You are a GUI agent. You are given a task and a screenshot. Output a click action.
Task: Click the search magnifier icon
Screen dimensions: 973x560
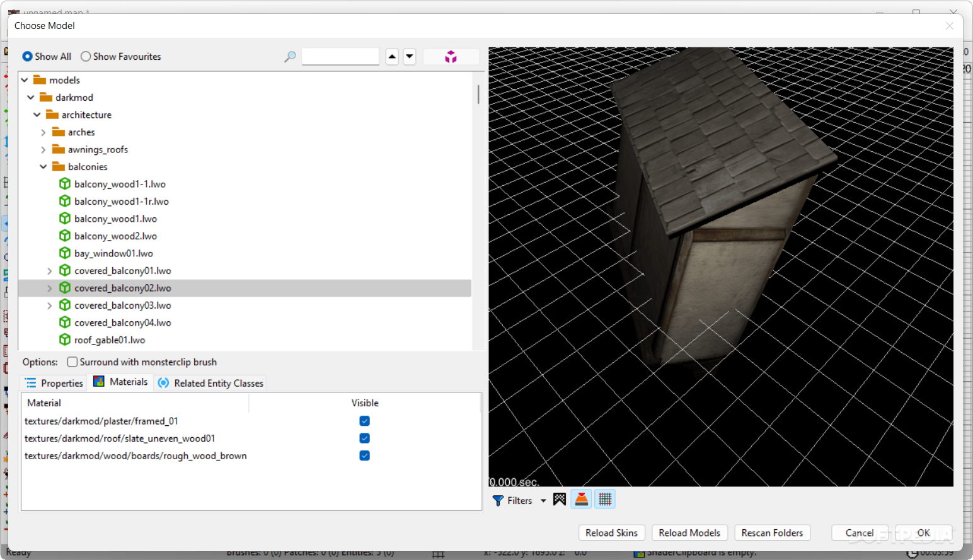[290, 57]
